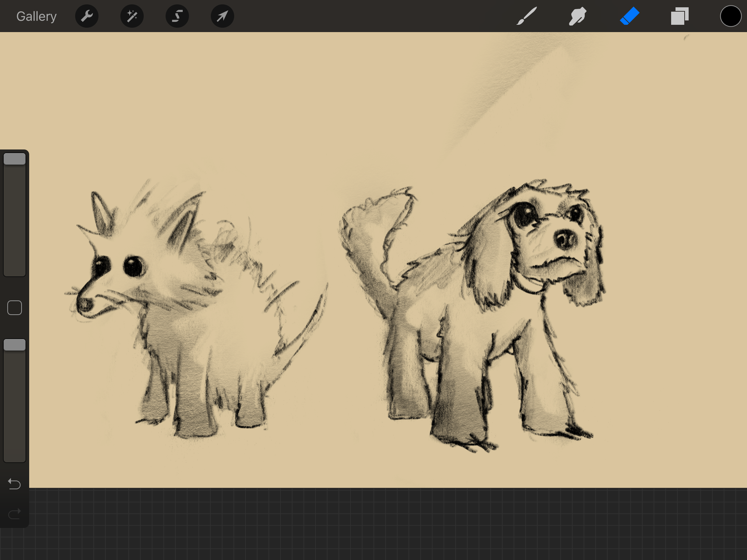Screen dimensions: 747x560
Task: Open the Layers panel
Action: tap(680, 16)
